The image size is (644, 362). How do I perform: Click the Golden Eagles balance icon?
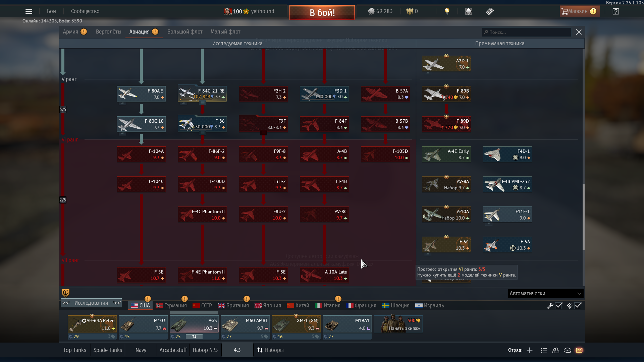[410, 11]
